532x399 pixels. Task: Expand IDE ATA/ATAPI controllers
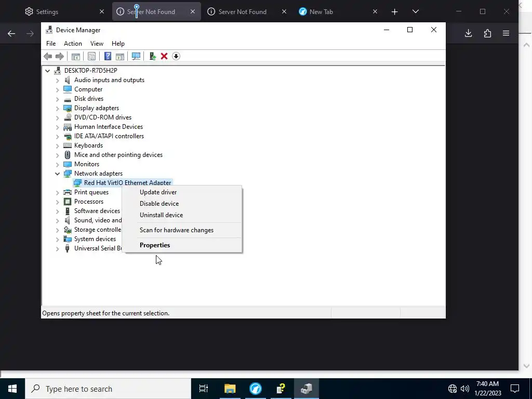[x=57, y=137]
